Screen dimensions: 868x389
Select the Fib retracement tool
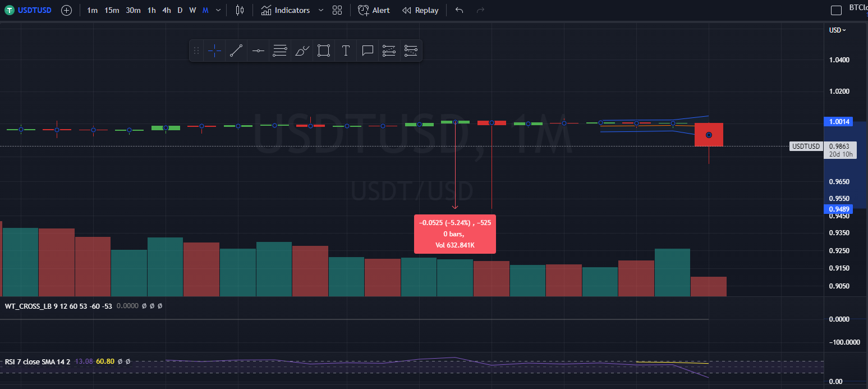coord(280,51)
